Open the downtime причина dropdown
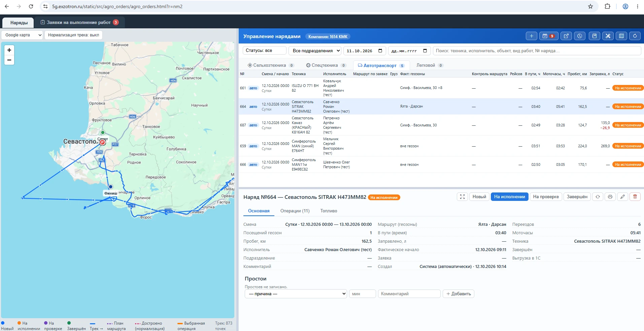 point(296,294)
